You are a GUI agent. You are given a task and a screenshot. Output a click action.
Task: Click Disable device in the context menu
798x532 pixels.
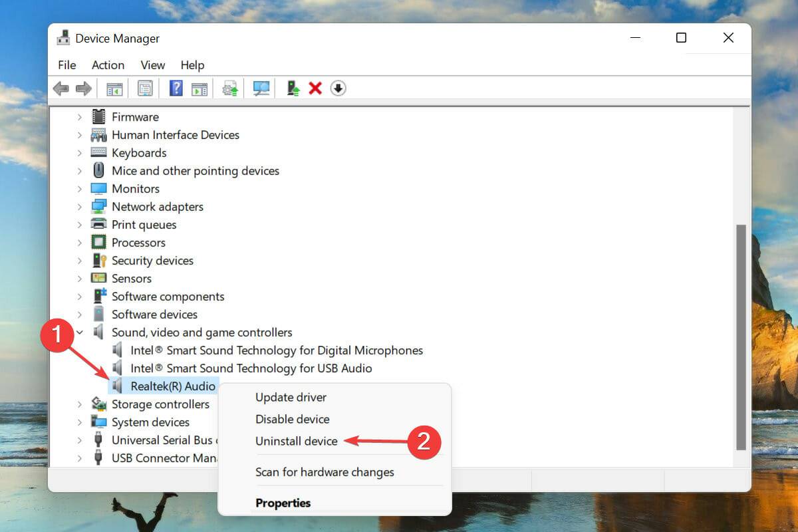pyautogui.click(x=292, y=419)
